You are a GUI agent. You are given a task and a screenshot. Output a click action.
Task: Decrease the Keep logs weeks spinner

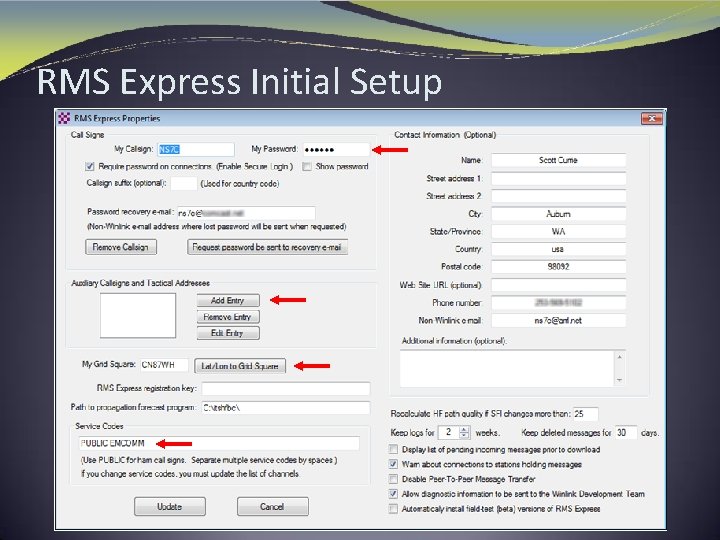click(464, 435)
